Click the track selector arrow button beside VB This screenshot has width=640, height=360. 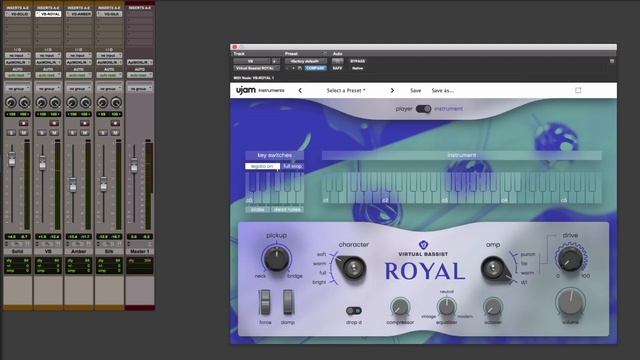(275, 61)
